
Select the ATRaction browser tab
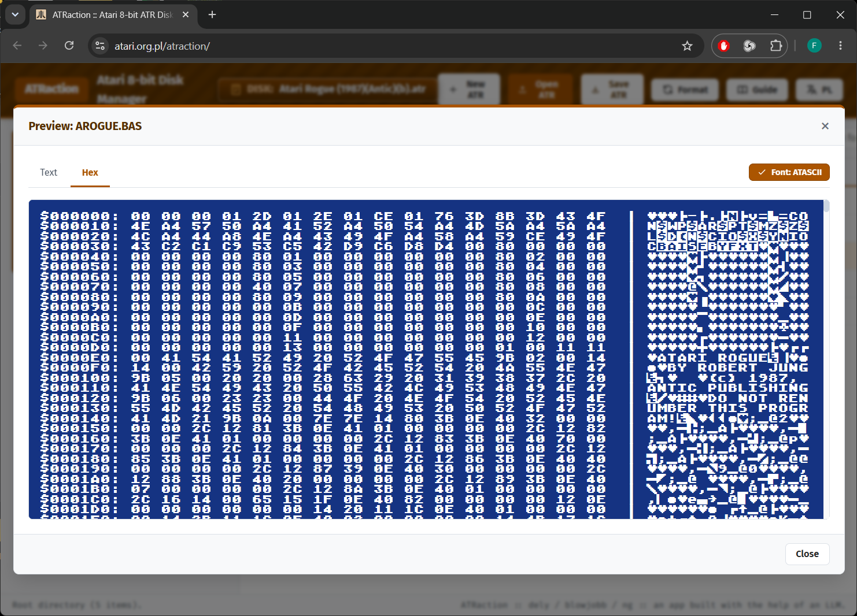click(x=113, y=14)
